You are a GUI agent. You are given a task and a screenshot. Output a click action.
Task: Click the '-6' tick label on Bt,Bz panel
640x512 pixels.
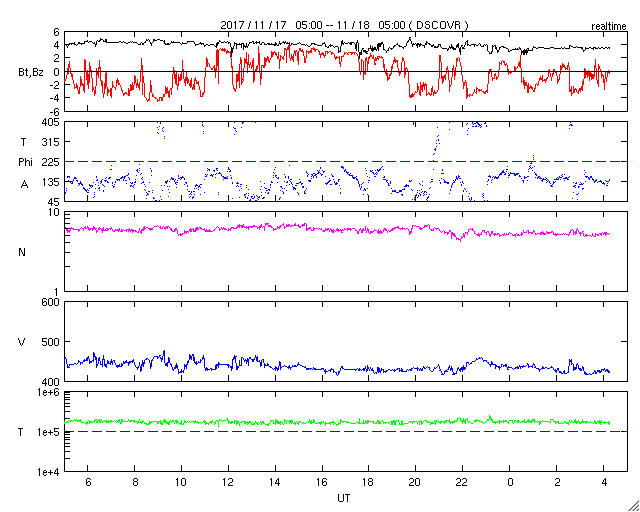[x=56, y=111]
